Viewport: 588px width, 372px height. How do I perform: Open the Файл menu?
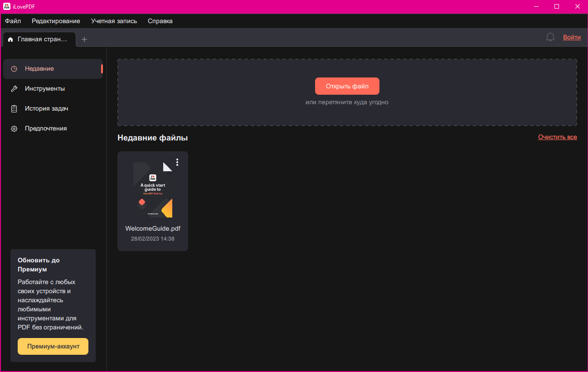tap(13, 21)
